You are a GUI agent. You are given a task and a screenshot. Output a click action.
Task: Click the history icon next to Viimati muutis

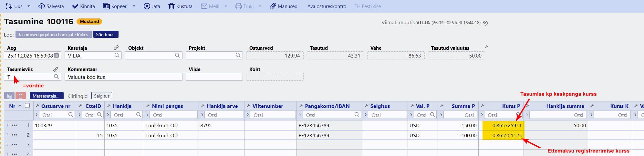pos(485,23)
